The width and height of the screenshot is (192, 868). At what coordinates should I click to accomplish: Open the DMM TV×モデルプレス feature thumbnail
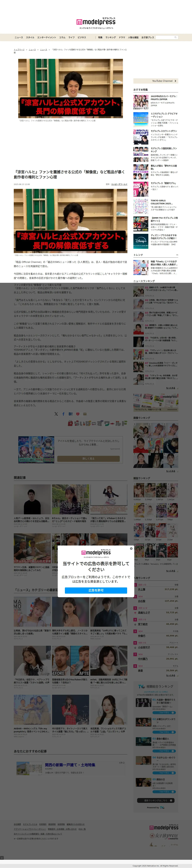pyautogui.click(x=141, y=224)
